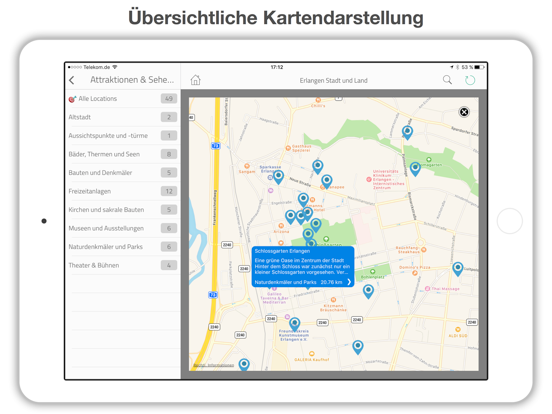The width and height of the screenshot is (552, 414).
Task: Click the Schlossgarten Erlangen callout title
Action: point(282,251)
